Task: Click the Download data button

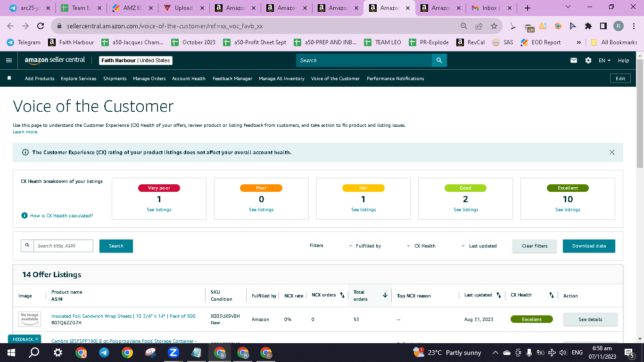Action: click(589, 246)
